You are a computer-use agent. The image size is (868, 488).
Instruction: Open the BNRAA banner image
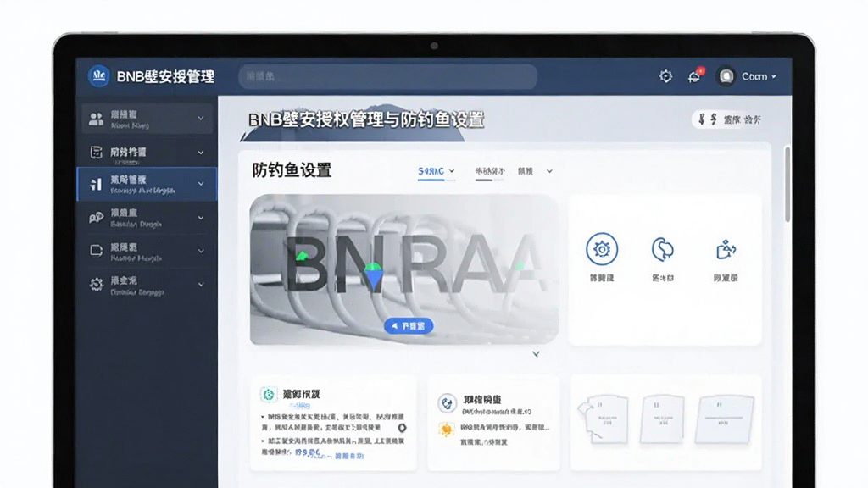[x=404, y=269]
